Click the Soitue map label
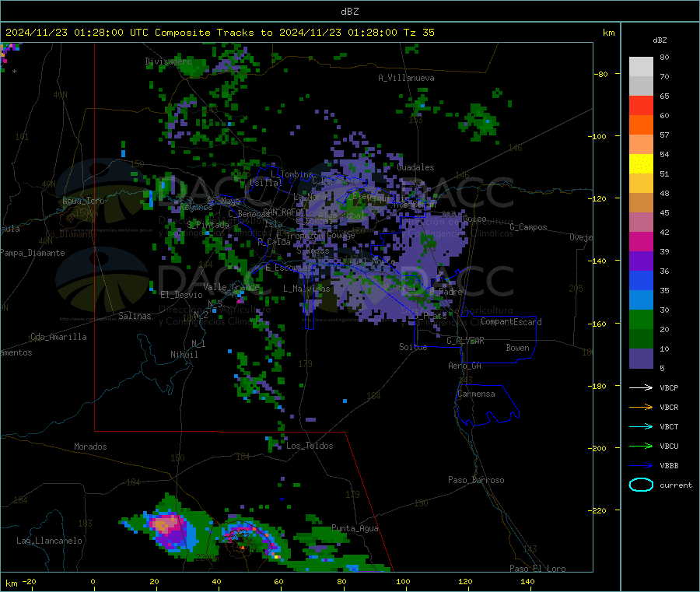Viewport: 700px width, 592px height. 413,347
